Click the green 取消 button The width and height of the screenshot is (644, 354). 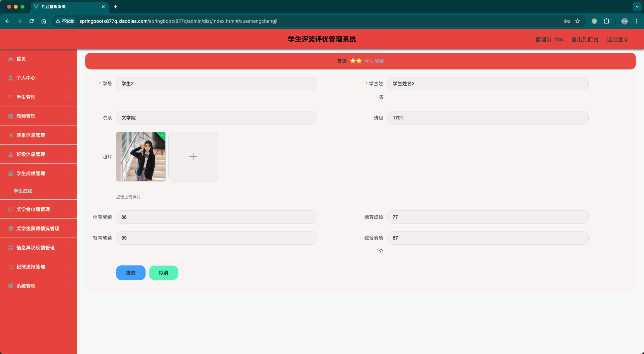coord(164,273)
